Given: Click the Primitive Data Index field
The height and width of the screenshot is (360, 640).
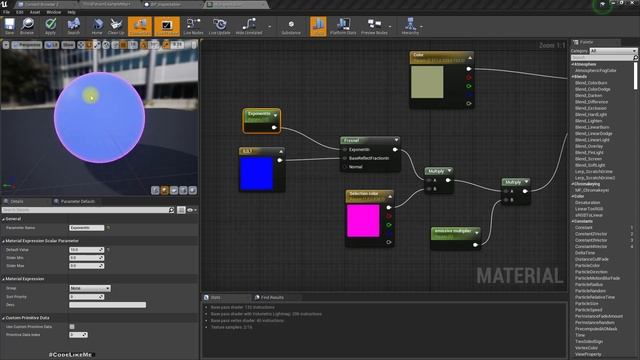Looking at the screenshot, I should click(x=78, y=335).
